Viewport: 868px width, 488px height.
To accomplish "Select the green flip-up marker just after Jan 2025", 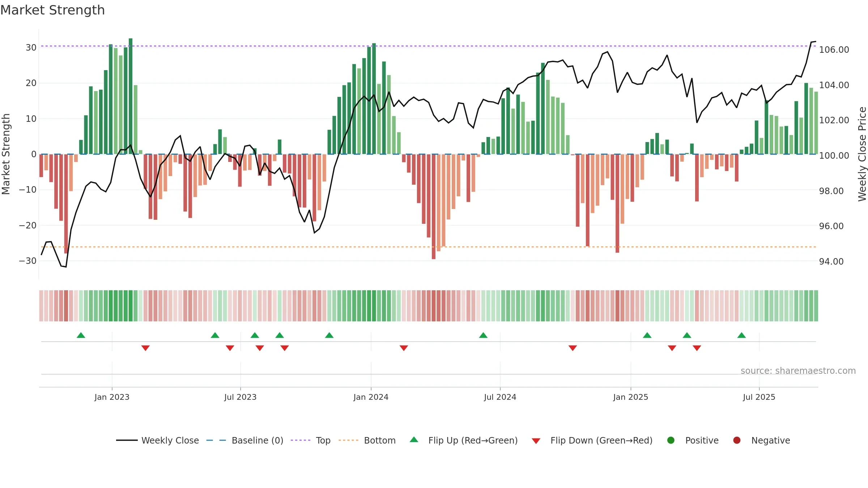I will pos(647,335).
